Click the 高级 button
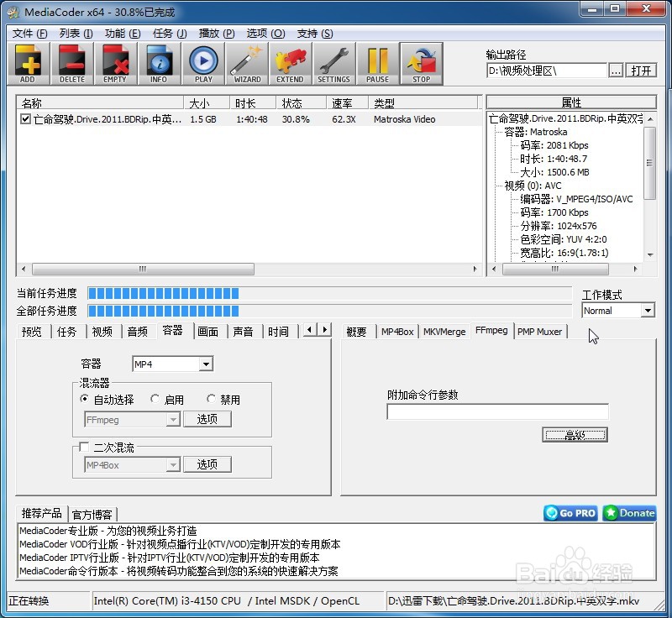Image resolution: width=672 pixels, height=618 pixels. tap(575, 435)
